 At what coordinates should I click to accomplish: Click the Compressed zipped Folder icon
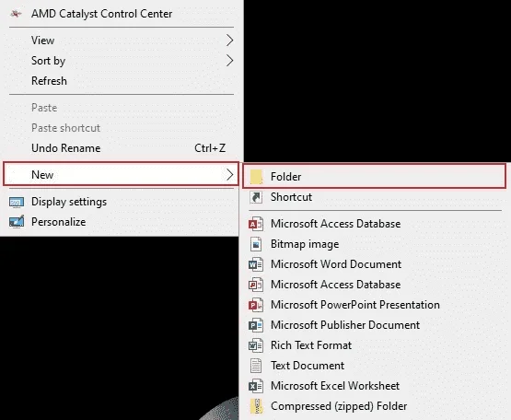coord(256,406)
